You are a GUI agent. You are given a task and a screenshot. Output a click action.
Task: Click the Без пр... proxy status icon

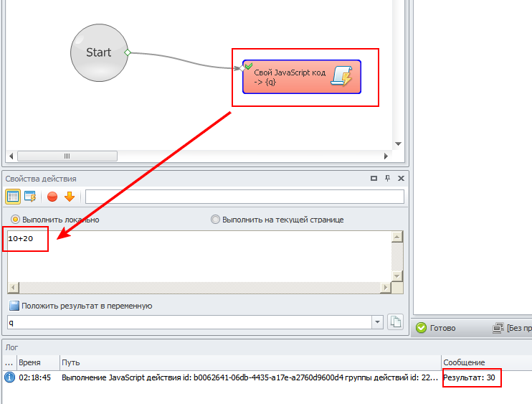(498, 328)
